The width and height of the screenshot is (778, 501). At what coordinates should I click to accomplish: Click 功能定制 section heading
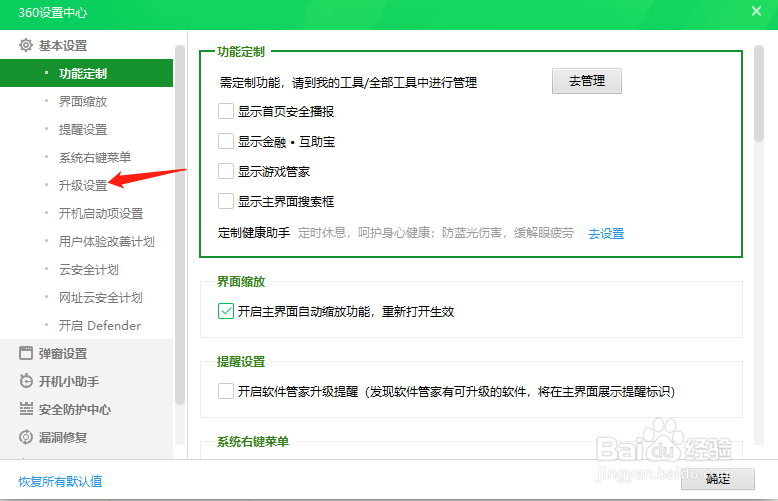point(241,52)
